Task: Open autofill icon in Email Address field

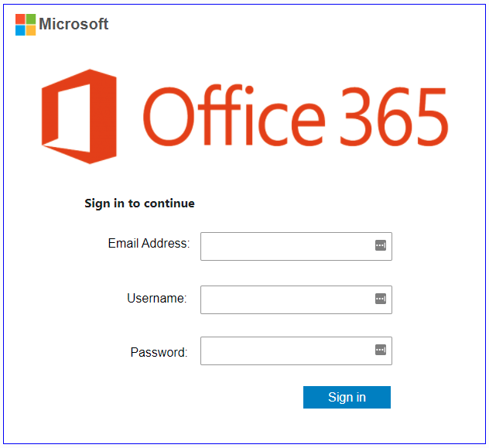Action: click(x=381, y=245)
